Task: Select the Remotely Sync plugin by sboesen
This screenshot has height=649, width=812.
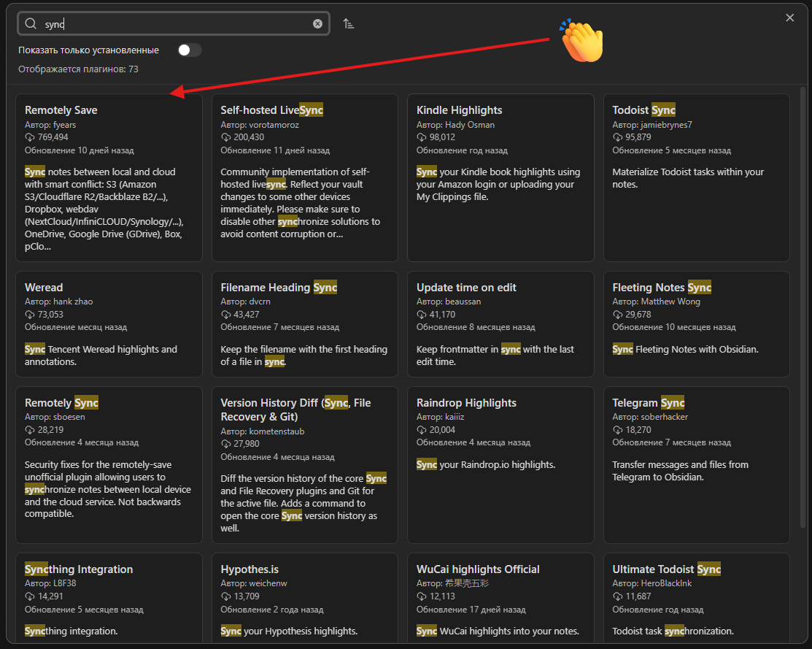Action: [109, 464]
